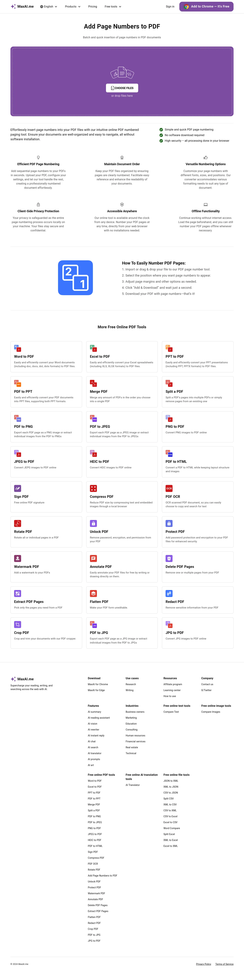The width and height of the screenshot is (244, 980).
Task: Click the Word to PDF card icon
Action: click(x=17, y=348)
